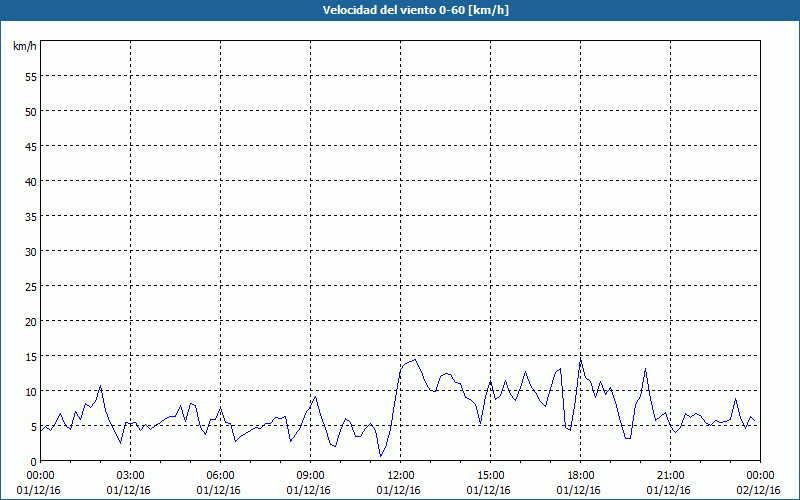The image size is (800, 500).
Task: Click the chart title 'Velocidad del viento 0-60 [km/h]'
Action: [416, 10]
